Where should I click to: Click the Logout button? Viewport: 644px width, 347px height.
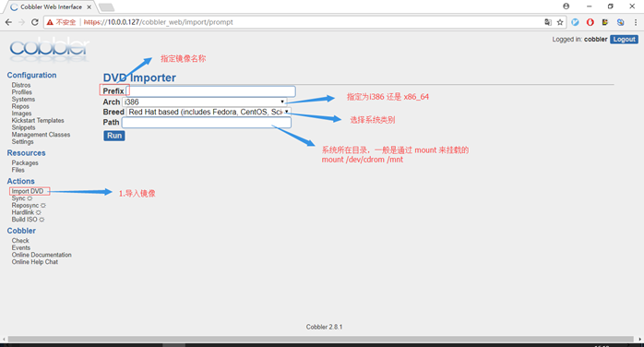coord(624,40)
